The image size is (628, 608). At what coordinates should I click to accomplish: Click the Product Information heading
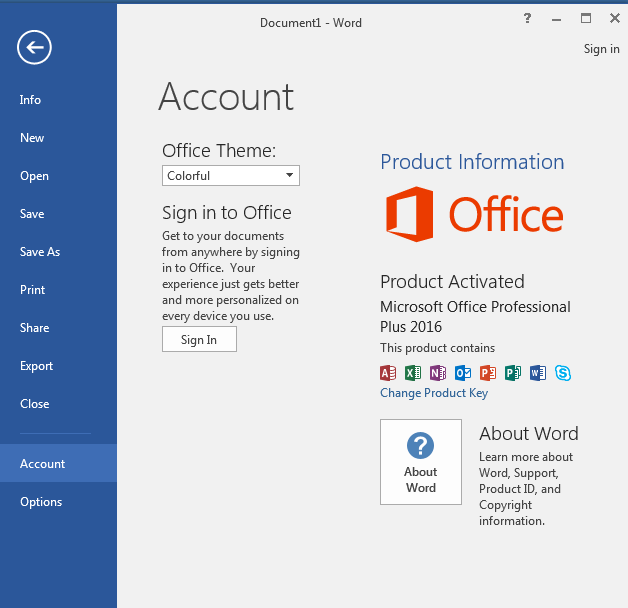[x=472, y=162]
